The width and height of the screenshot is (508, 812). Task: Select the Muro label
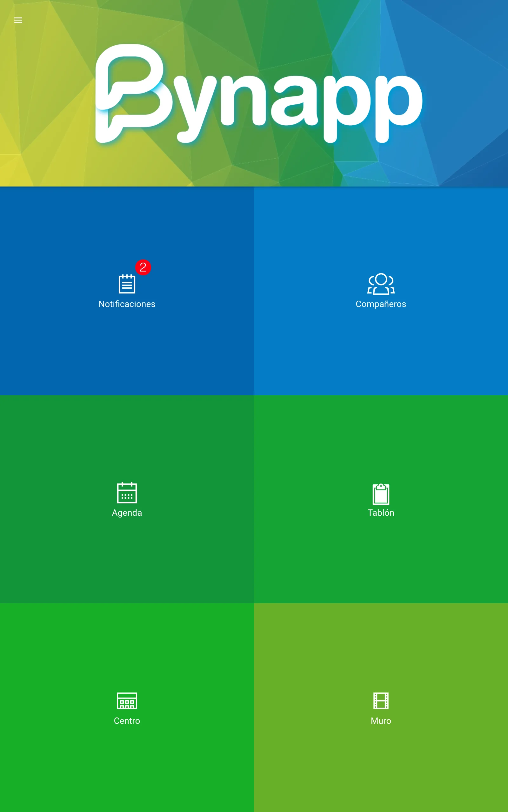click(x=381, y=721)
